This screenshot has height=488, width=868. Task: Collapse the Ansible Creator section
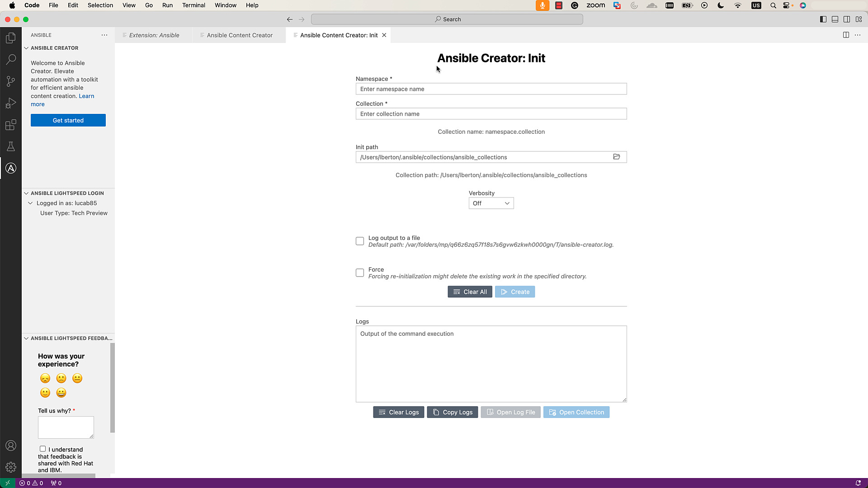[x=26, y=48]
